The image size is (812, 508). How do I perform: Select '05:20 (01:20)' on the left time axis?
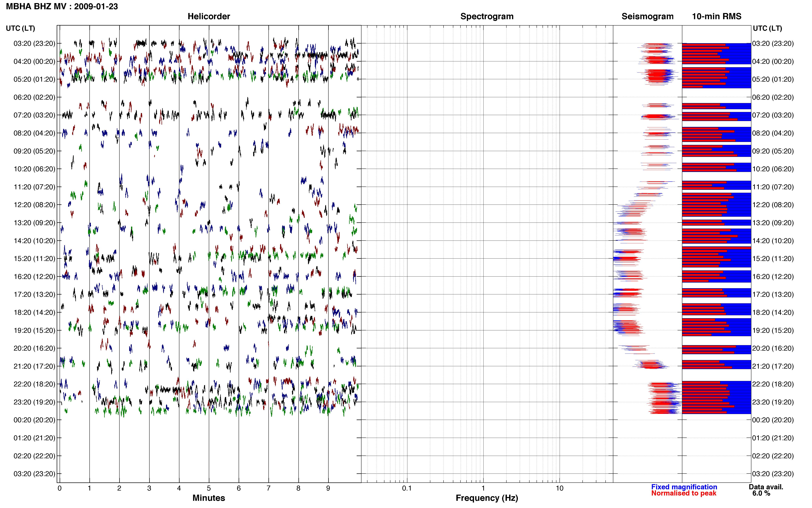tap(34, 79)
